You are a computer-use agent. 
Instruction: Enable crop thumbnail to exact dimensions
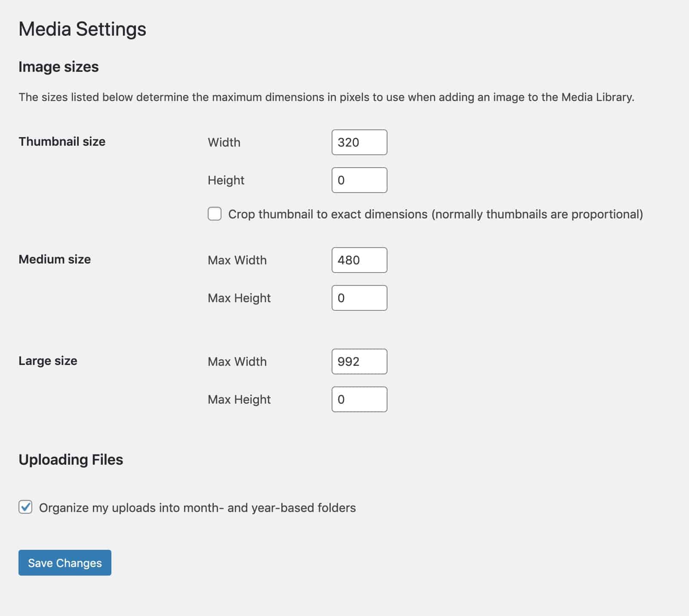(215, 214)
